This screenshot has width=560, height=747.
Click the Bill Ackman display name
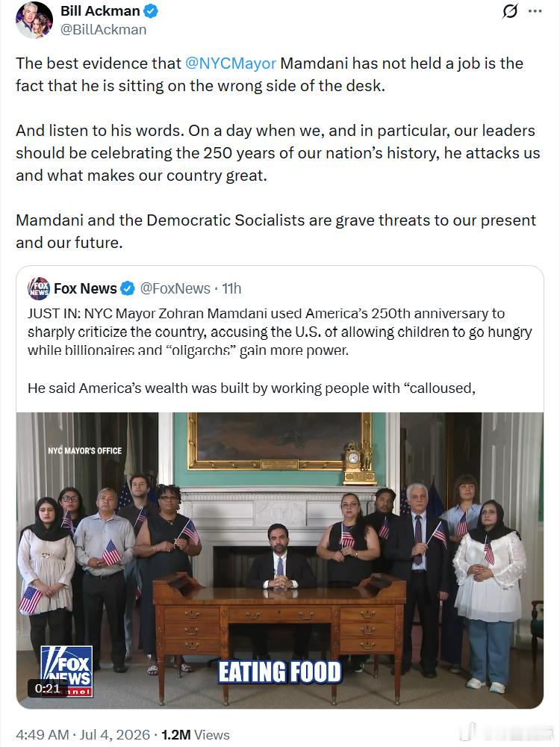pyautogui.click(x=100, y=11)
